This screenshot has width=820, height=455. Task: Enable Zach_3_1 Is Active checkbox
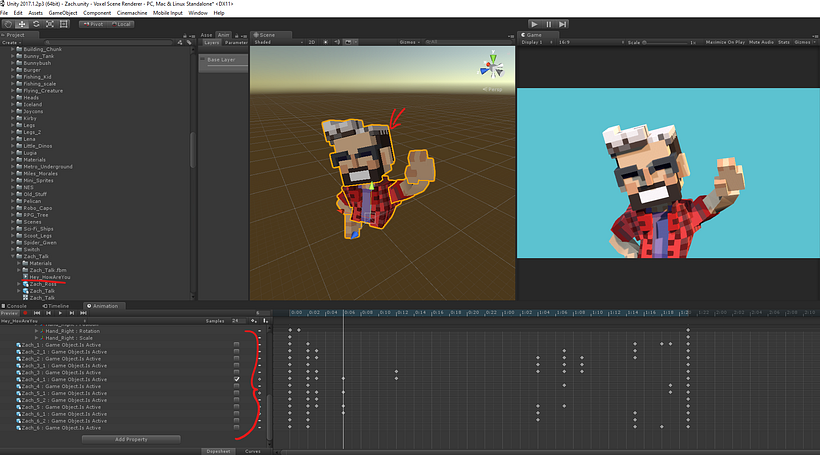236,366
